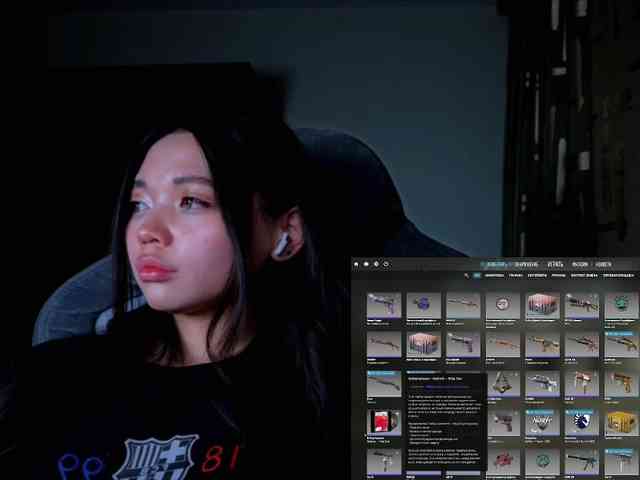Click the magnifier search icon in the filter row

point(466,275)
